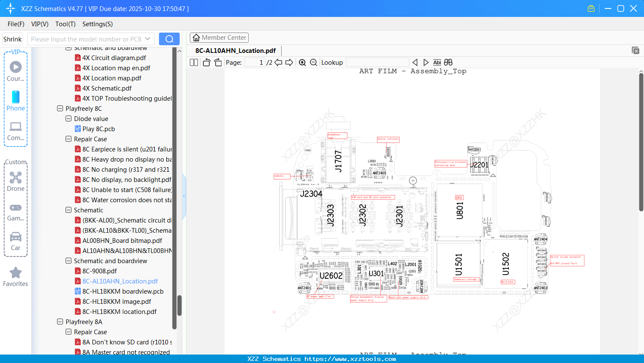The height and width of the screenshot is (363, 644).
Task: Open the Courses section in the VIP sidebar
Action: [16, 71]
